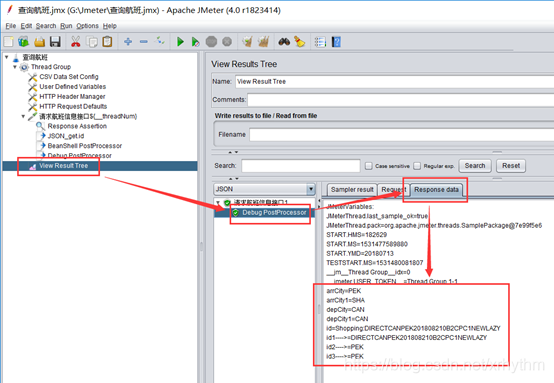Open the Search menu
Image resolution: width=554 pixels, height=383 pixels.
(x=46, y=26)
